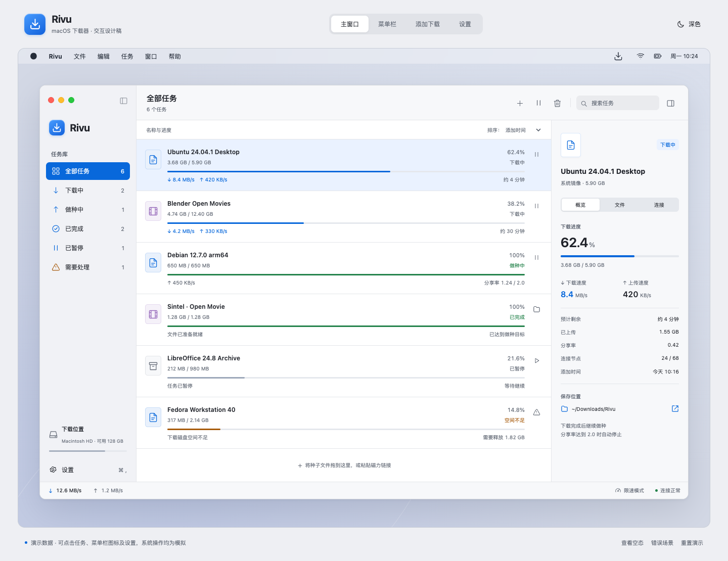Open the 文件 menu in the menu bar
Viewport: 728px width, 561px height.
[80, 57]
